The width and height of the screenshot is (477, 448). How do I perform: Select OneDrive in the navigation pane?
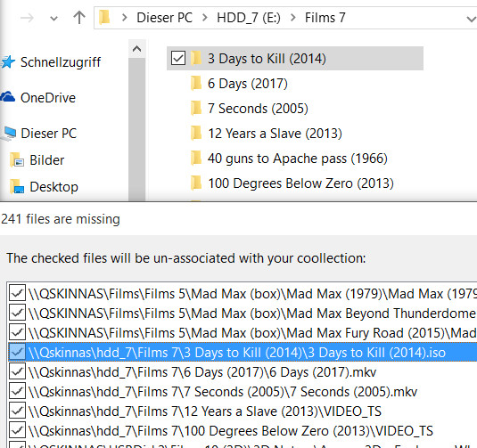48,98
